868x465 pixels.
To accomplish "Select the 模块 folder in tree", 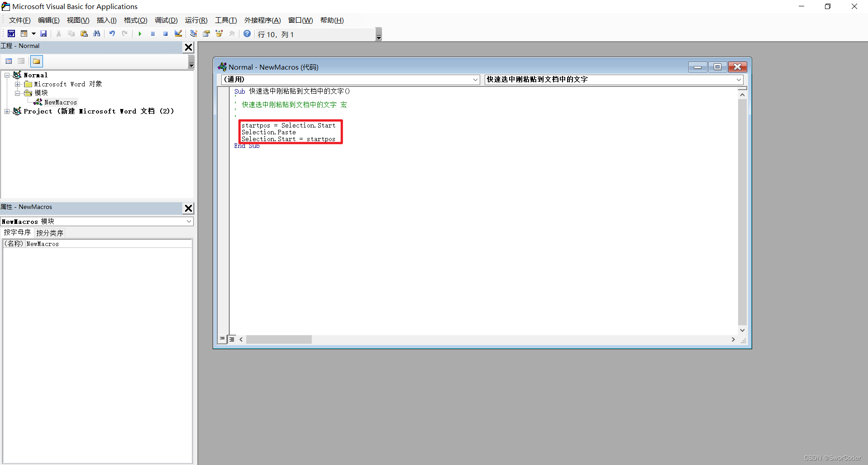I will pos(41,93).
